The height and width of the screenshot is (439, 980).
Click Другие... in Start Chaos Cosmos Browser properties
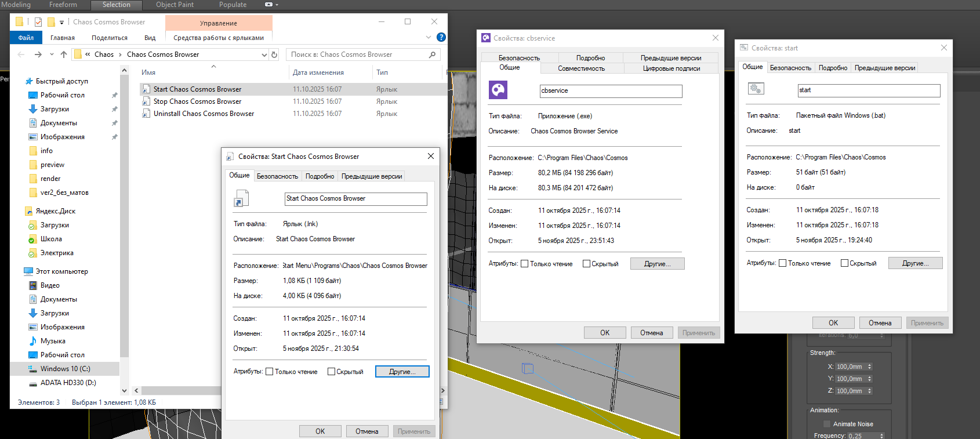pyautogui.click(x=402, y=372)
